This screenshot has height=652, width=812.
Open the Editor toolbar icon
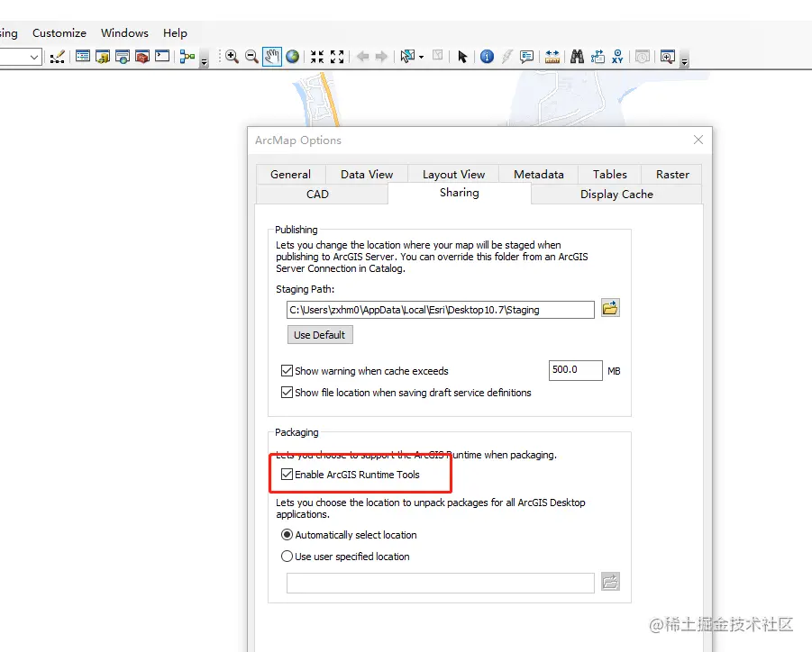[57, 57]
